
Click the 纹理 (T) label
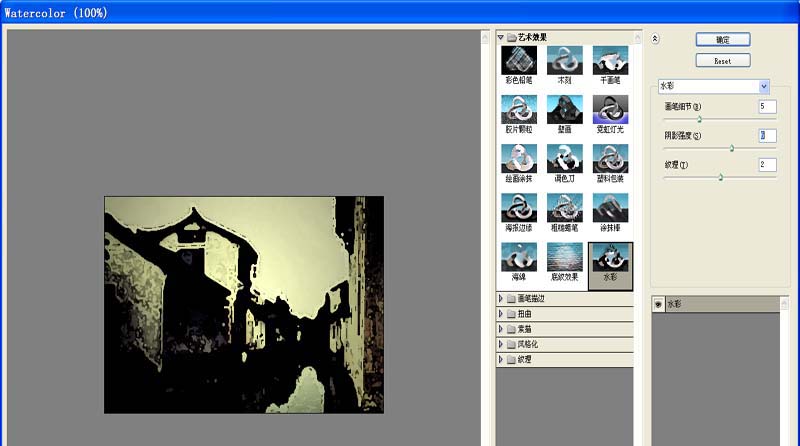tap(676, 165)
